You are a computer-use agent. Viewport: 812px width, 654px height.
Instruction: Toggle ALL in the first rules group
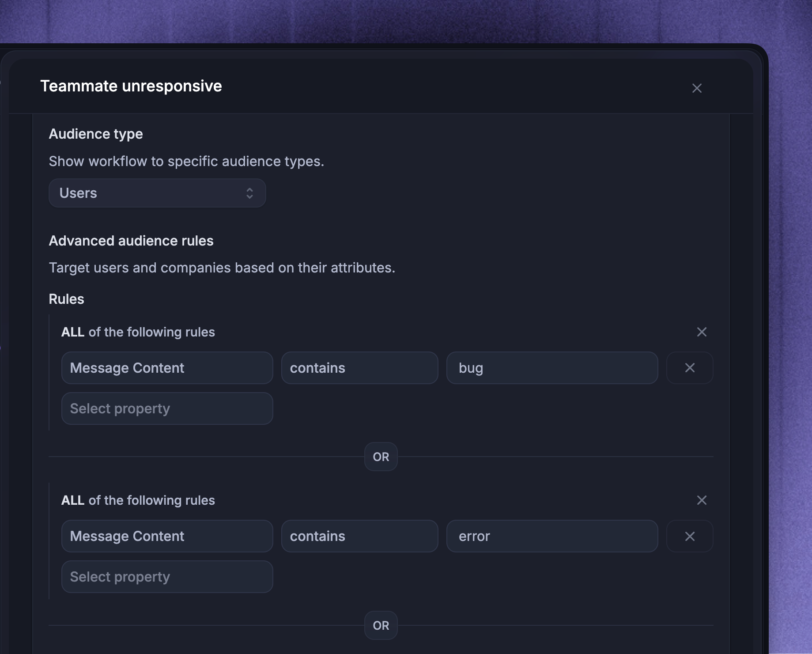(73, 332)
